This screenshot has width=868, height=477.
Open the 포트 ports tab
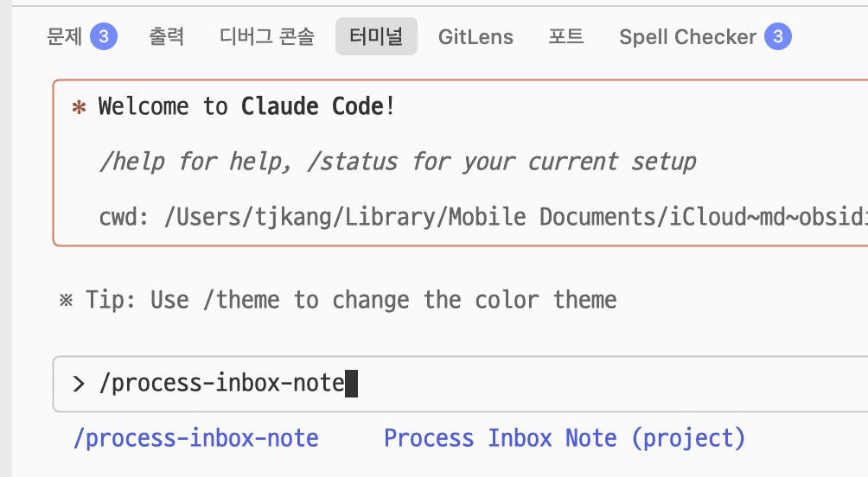click(565, 36)
